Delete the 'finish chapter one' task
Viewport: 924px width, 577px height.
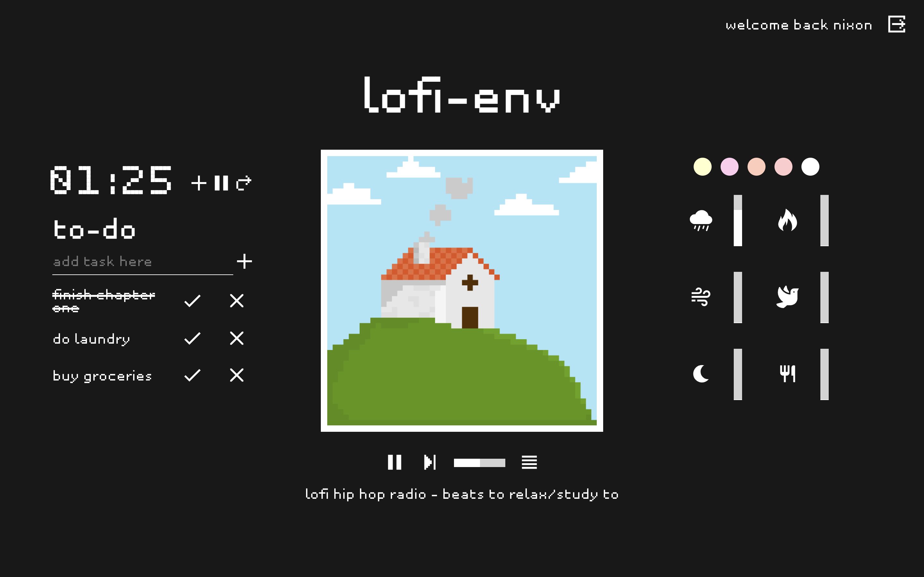coord(237,300)
